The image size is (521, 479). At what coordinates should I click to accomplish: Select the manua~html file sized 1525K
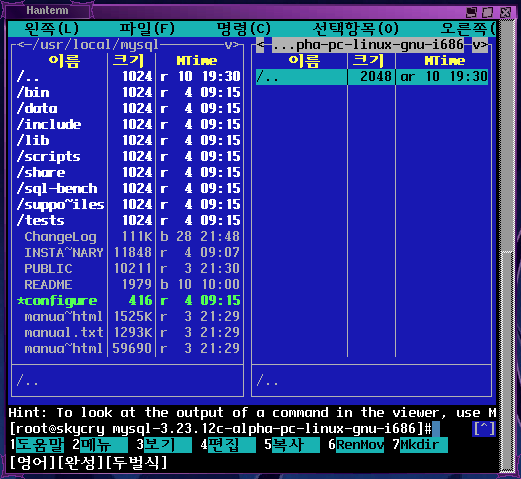pos(128,317)
